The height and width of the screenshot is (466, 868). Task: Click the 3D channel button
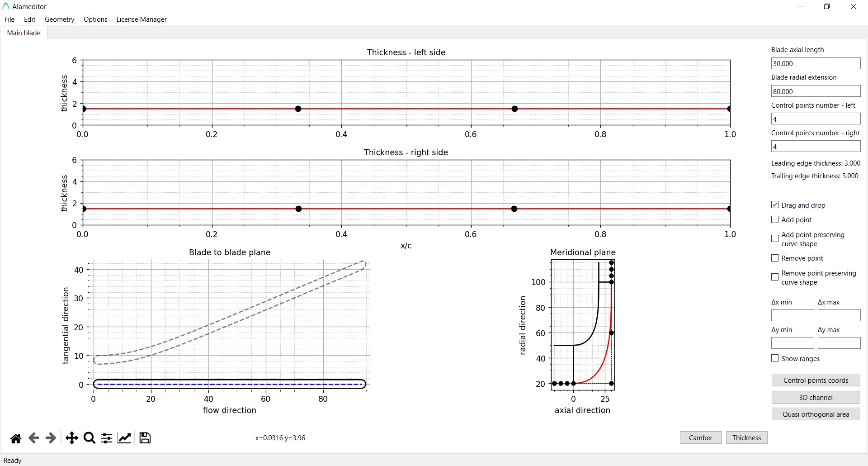(x=816, y=397)
